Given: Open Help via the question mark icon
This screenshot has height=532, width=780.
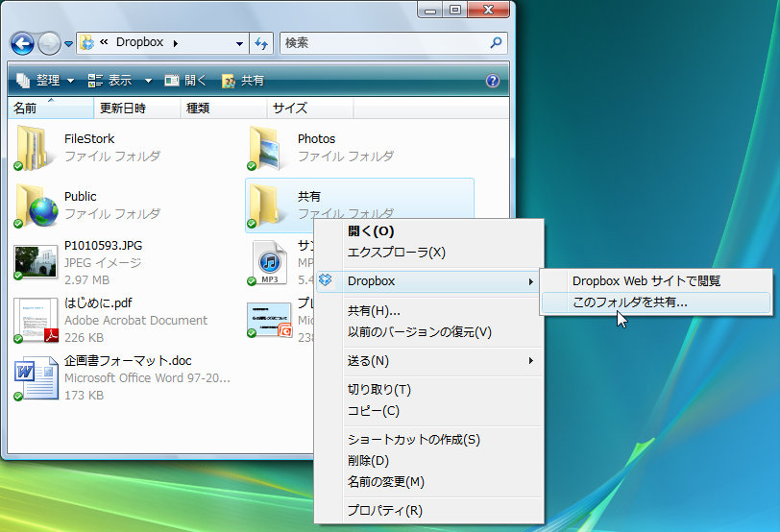Looking at the screenshot, I should click(x=493, y=81).
